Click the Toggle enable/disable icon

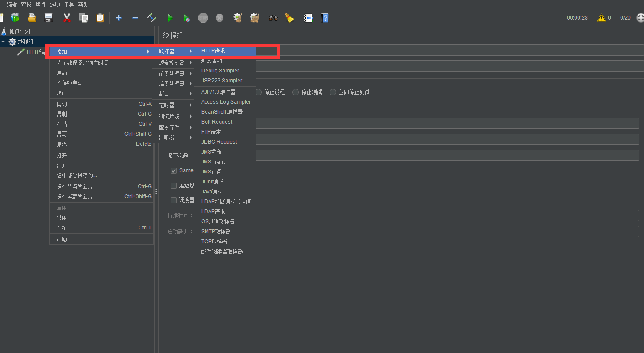pos(152,18)
